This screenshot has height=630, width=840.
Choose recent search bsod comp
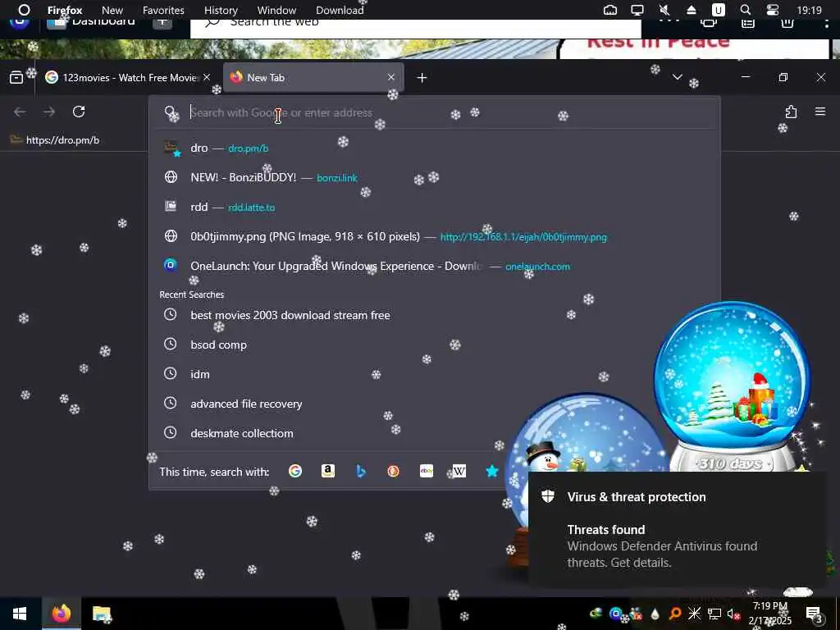434,345
